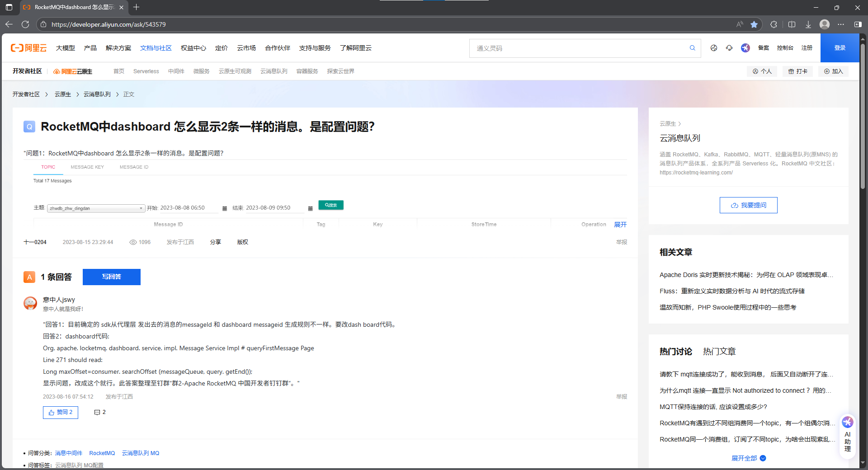Click the 个人 button
The height and width of the screenshot is (470, 868).
pos(762,71)
